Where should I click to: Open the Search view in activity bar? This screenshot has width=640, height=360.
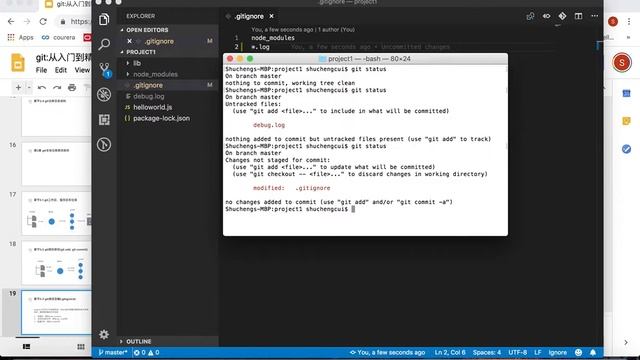click(x=104, y=44)
